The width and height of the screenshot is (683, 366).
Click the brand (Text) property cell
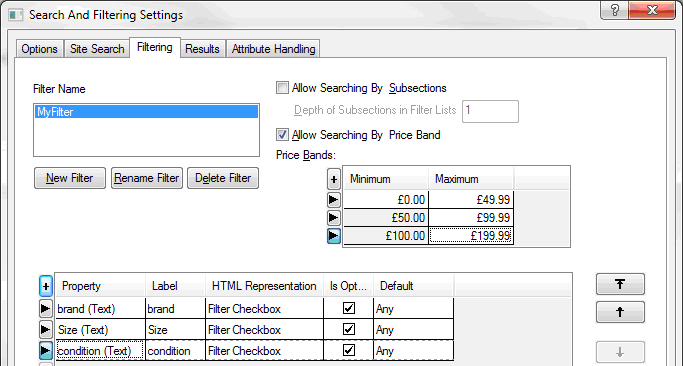[x=101, y=309]
